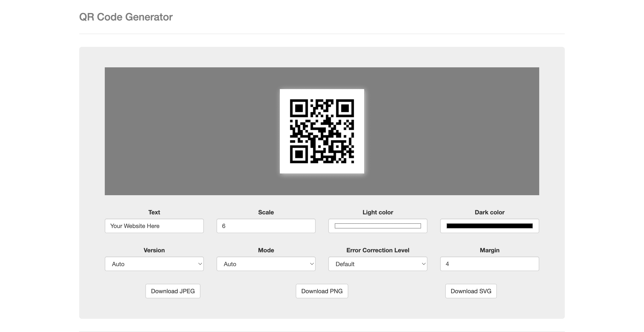
Task: Select the Scale input field
Action: click(x=266, y=226)
